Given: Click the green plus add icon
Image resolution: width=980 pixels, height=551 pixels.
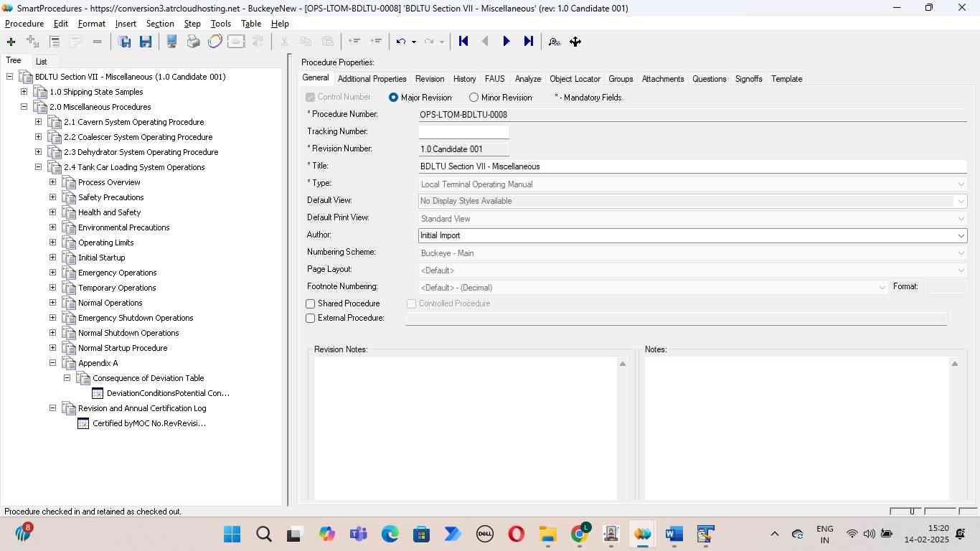Looking at the screenshot, I should point(11,42).
